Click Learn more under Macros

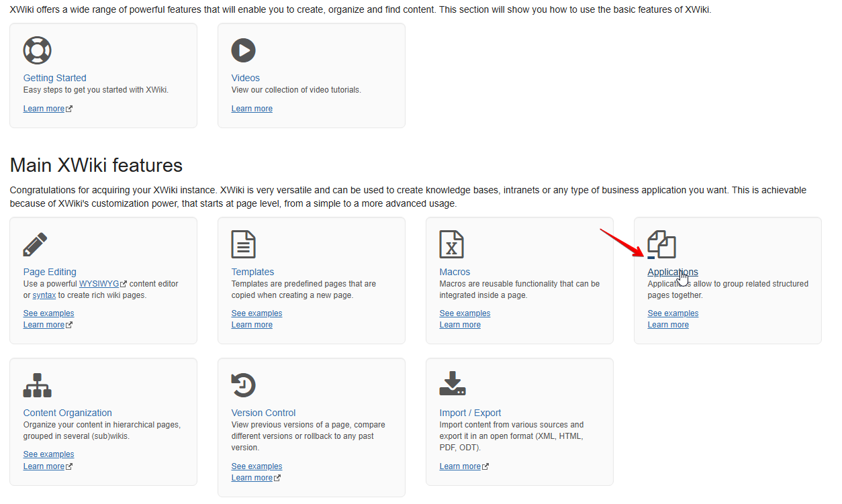tap(460, 325)
